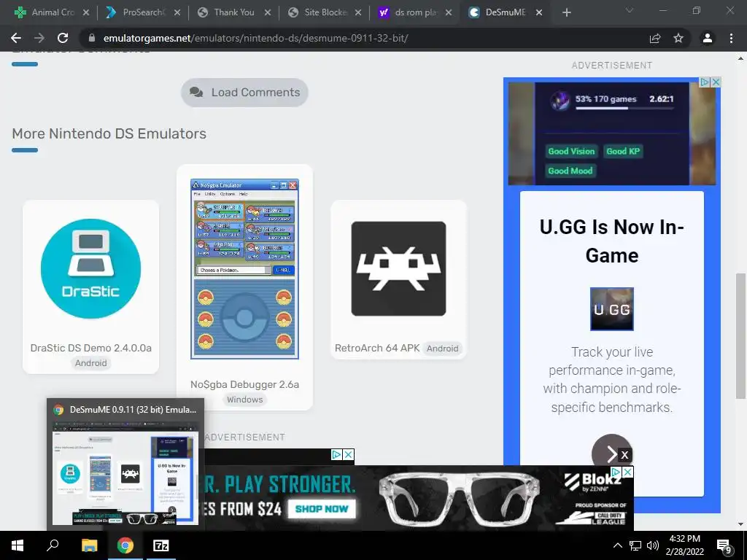Switch to the Animal Cro tab
The width and height of the screenshot is (747, 560).
tap(47, 12)
